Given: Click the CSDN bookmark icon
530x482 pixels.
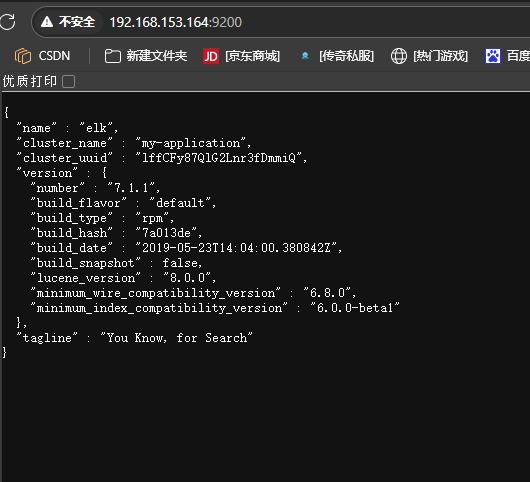Looking at the screenshot, I should point(23,56).
